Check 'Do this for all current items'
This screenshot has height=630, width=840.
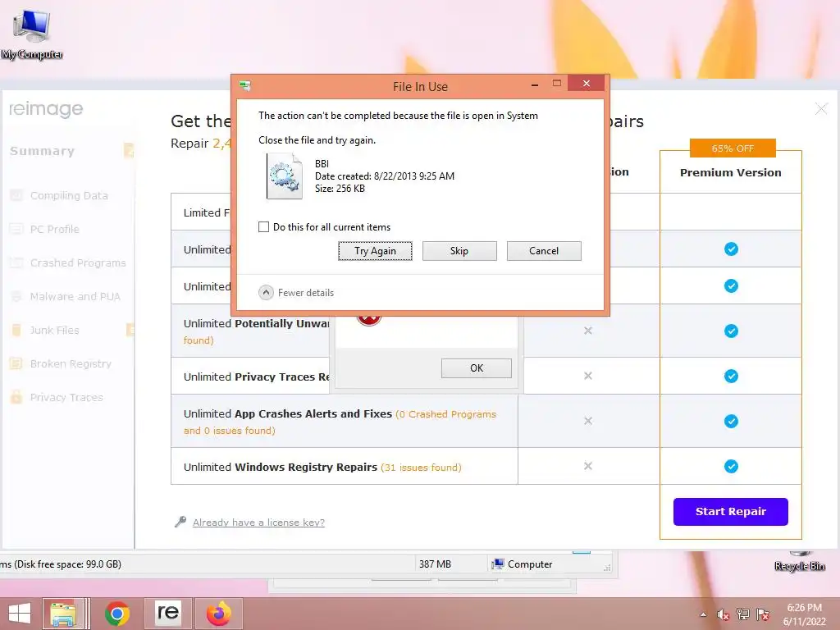coord(263,226)
